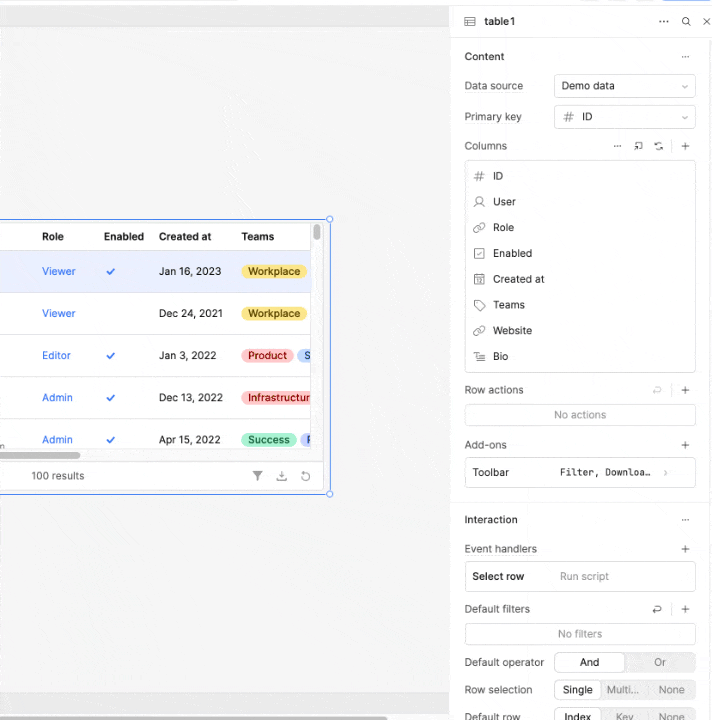Click the No filters placeholder box
Viewport: 712px width, 720px height.
(x=580, y=634)
